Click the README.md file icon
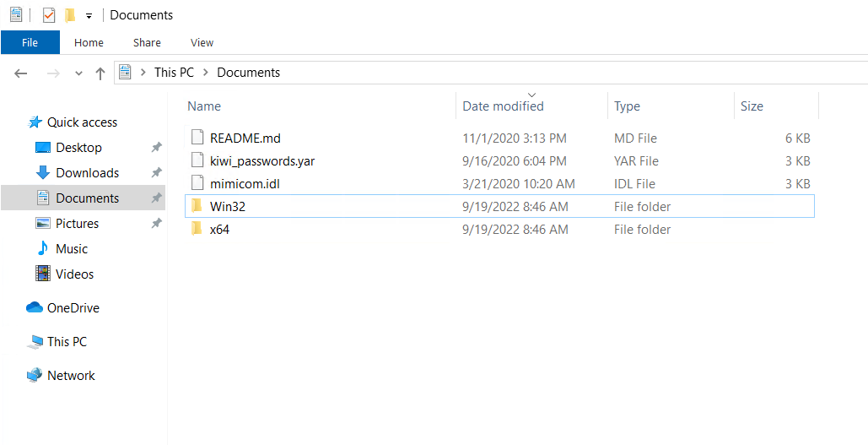868x445 pixels. [197, 138]
